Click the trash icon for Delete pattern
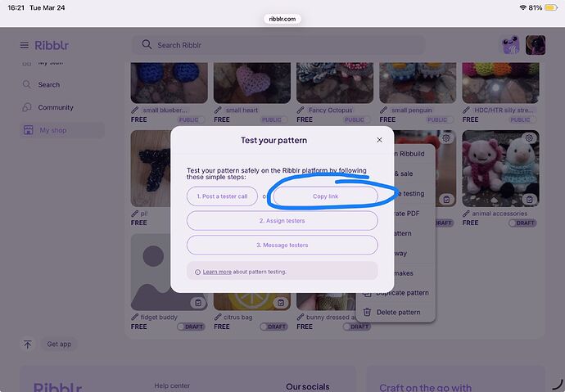Viewport: 565px width, 392px height. [x=368, y=312]
